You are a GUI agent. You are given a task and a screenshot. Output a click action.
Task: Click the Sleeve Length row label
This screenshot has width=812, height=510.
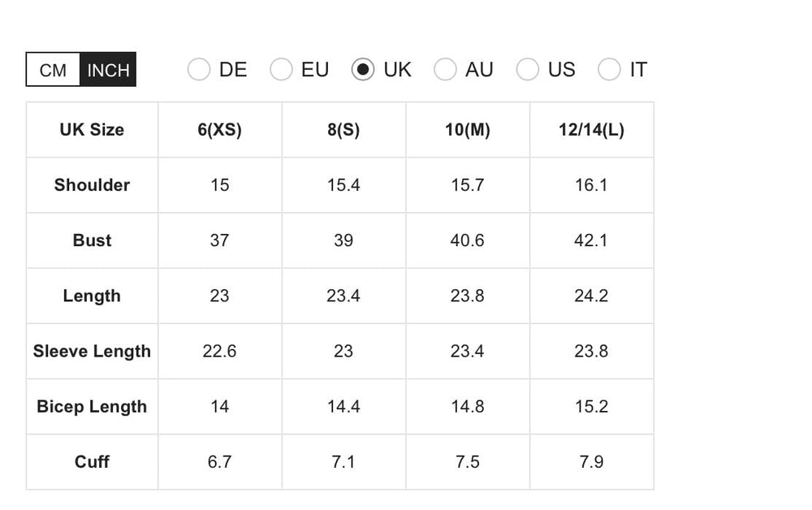92,351
